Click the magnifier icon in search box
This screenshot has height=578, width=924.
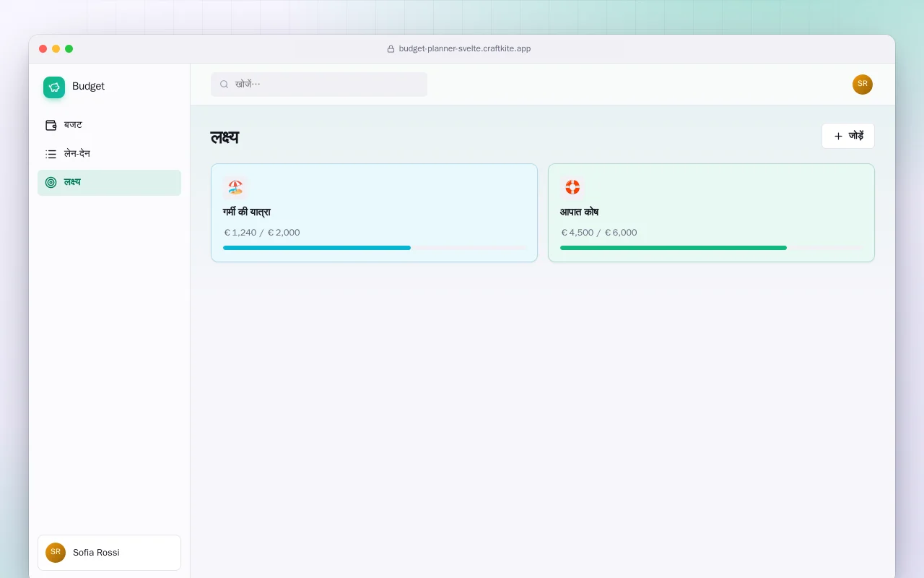point(224,85)
